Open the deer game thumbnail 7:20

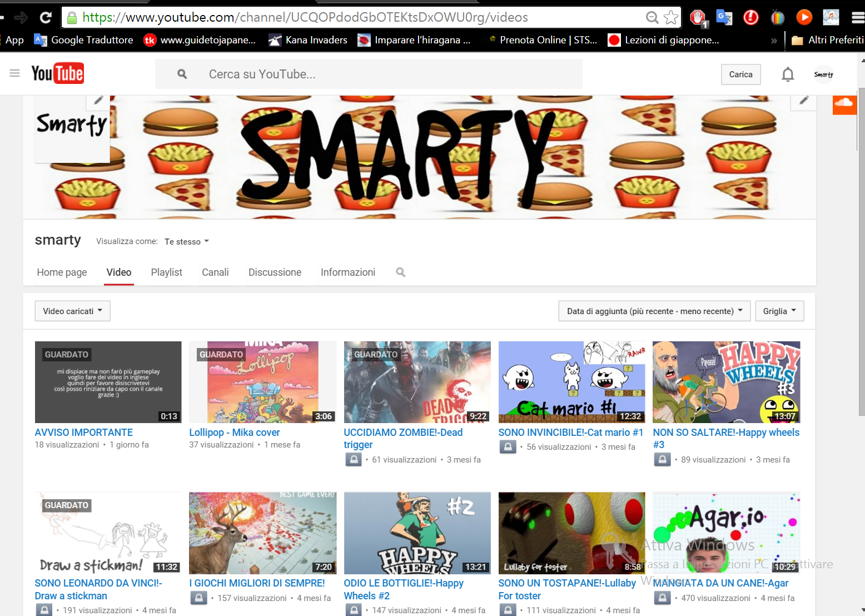point(263,533)
